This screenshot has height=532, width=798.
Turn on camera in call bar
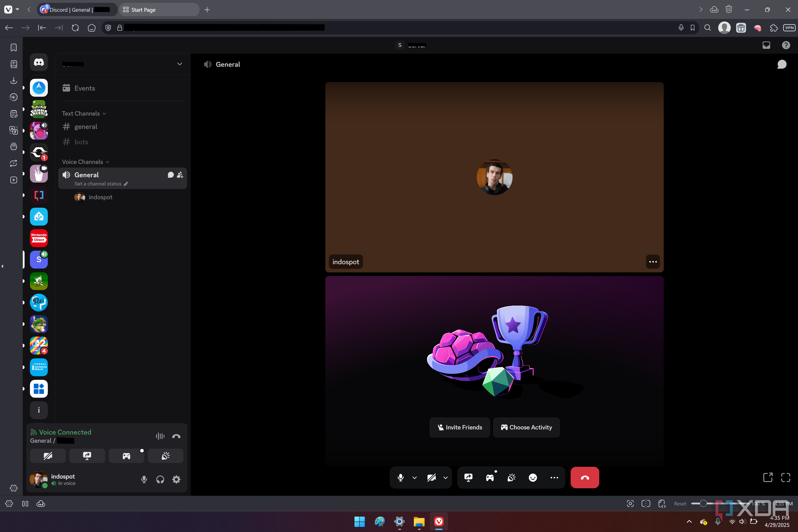click(x=431, y=478)
